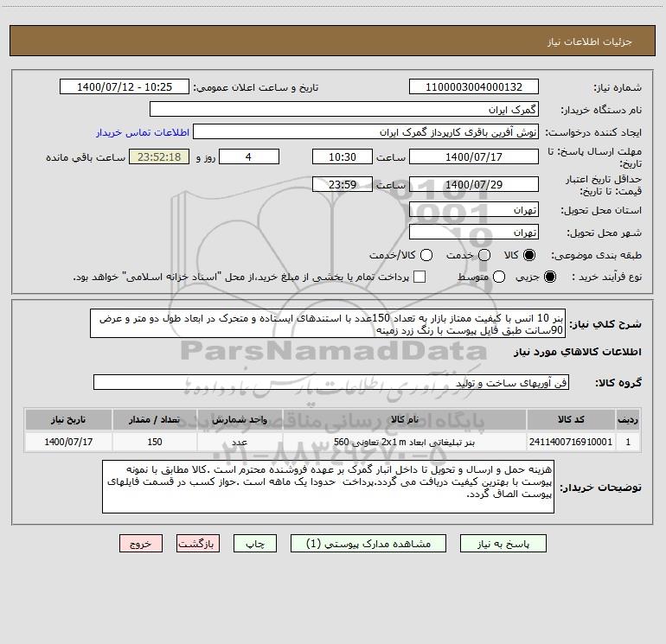This screenshot has width=666, height=644.
Task: Click the delivery province field تهران
Action: (x=474, y=210)
